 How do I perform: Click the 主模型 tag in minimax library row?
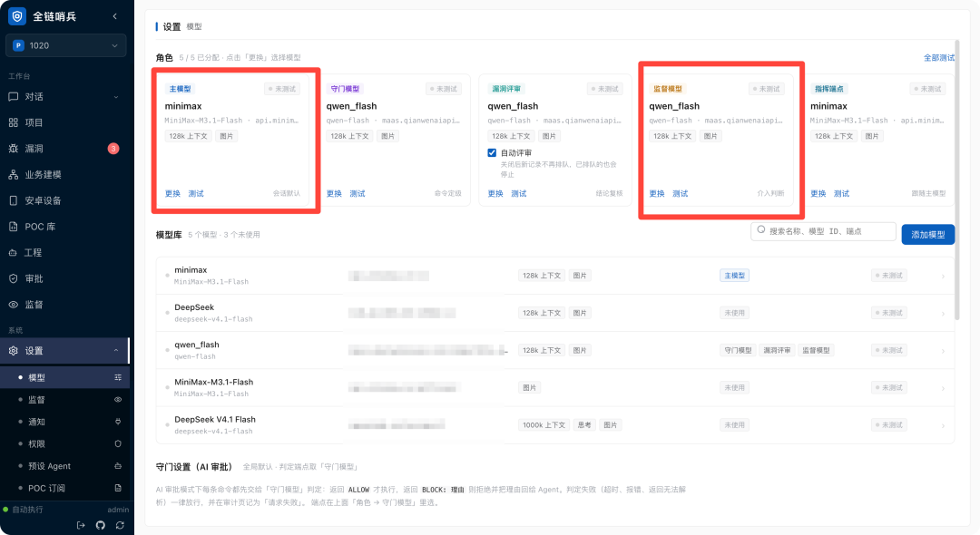pos(734,276)
